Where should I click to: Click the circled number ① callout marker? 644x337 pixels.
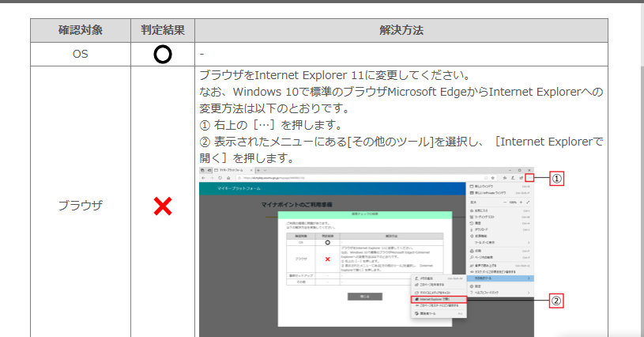pyautogui.click(x=556, y=179)
